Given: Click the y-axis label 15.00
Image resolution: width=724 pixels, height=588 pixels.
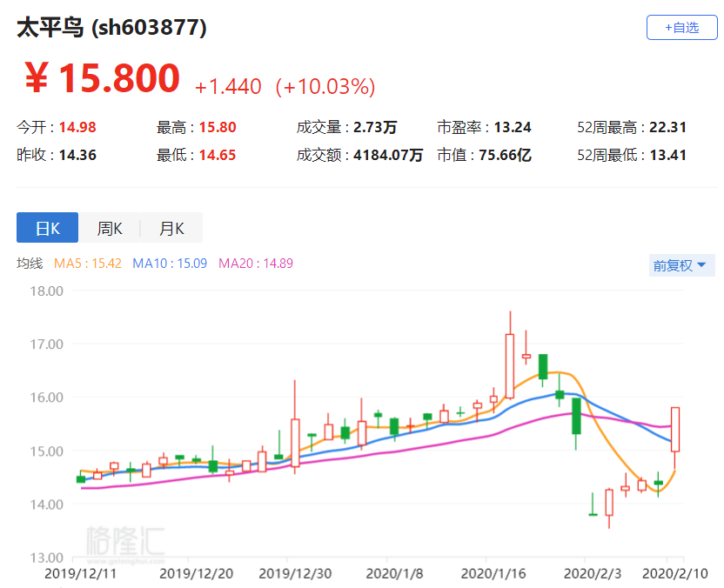Looking at the screenshot, I should pyautogui.click(x=47, y=451).
